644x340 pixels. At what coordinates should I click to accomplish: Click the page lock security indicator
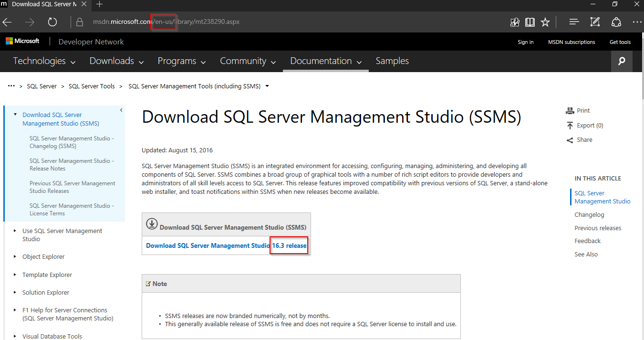[79, 22]
